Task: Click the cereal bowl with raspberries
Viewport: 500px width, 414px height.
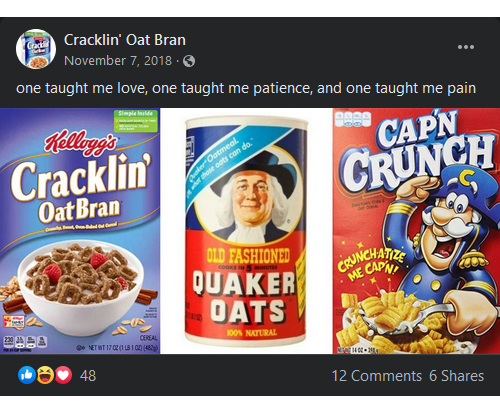Action: tap(81, 288)
